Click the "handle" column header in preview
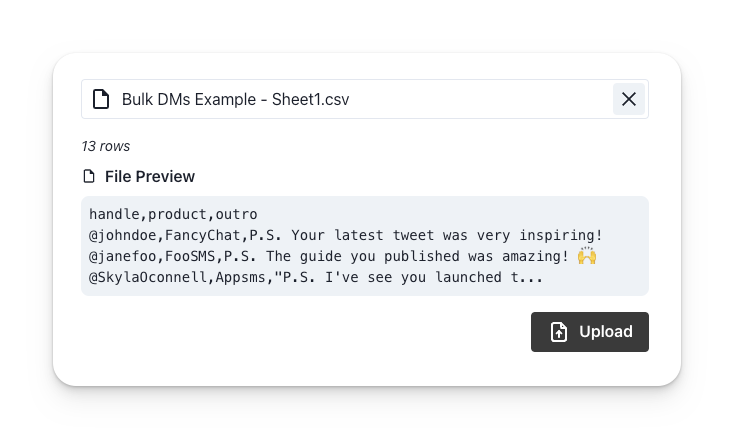 (114, 214)
